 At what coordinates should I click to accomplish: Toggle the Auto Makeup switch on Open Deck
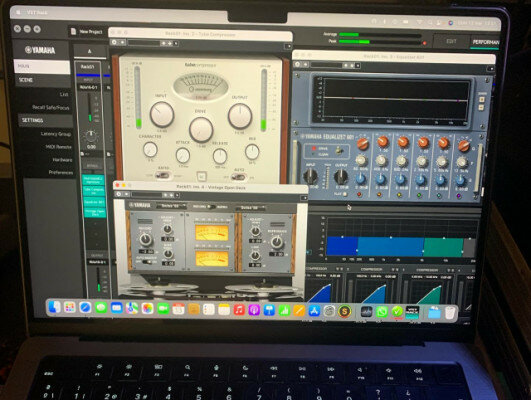coord(147,262)
